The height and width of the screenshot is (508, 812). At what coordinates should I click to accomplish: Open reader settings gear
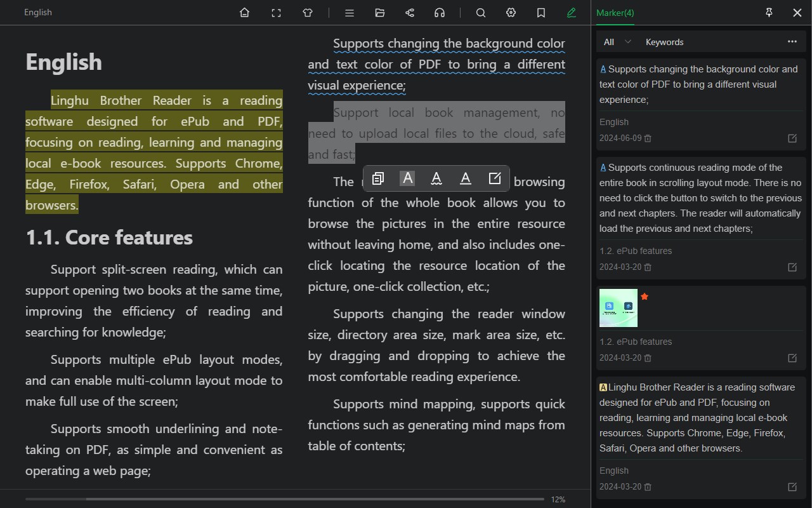(x=511, y=13)
